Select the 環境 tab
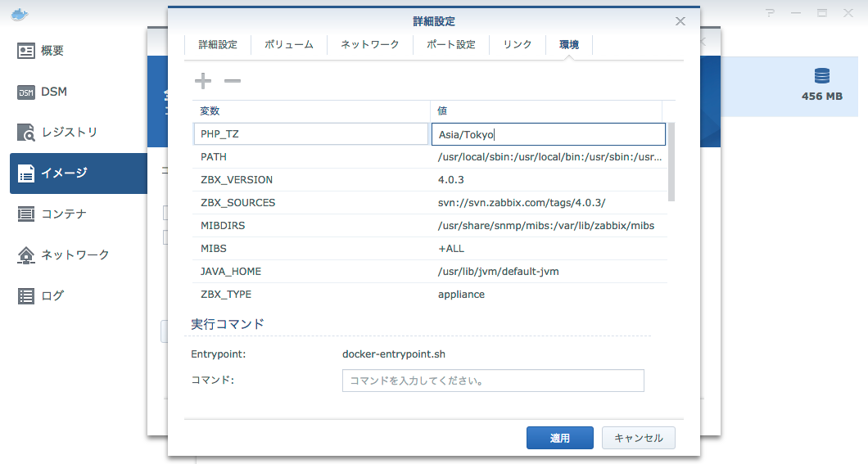 (x=569, y=45)
